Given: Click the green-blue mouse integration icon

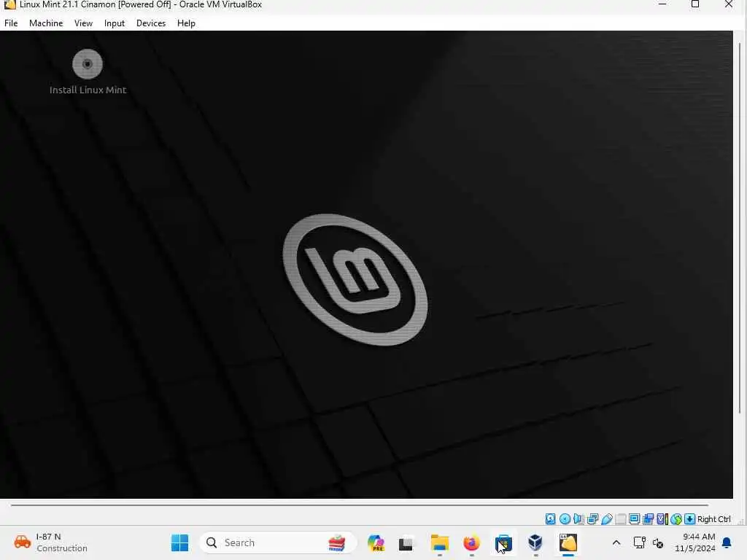Looking at the screenshot, I should (676, 519).
